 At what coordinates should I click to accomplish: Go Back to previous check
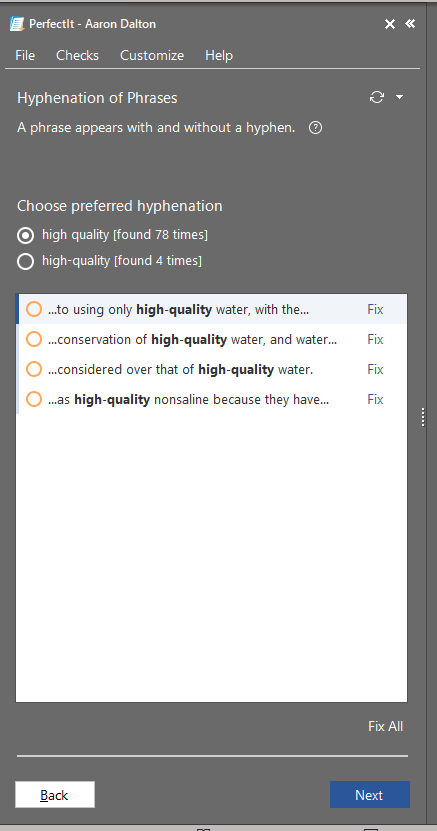point(55,794)
